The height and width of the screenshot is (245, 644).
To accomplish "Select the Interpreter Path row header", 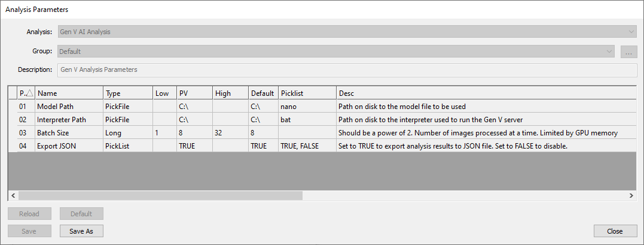I will [13, 120].
